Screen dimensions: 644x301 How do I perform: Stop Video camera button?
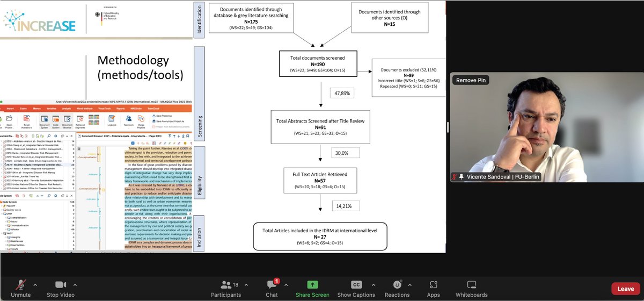tap(60, 288)
